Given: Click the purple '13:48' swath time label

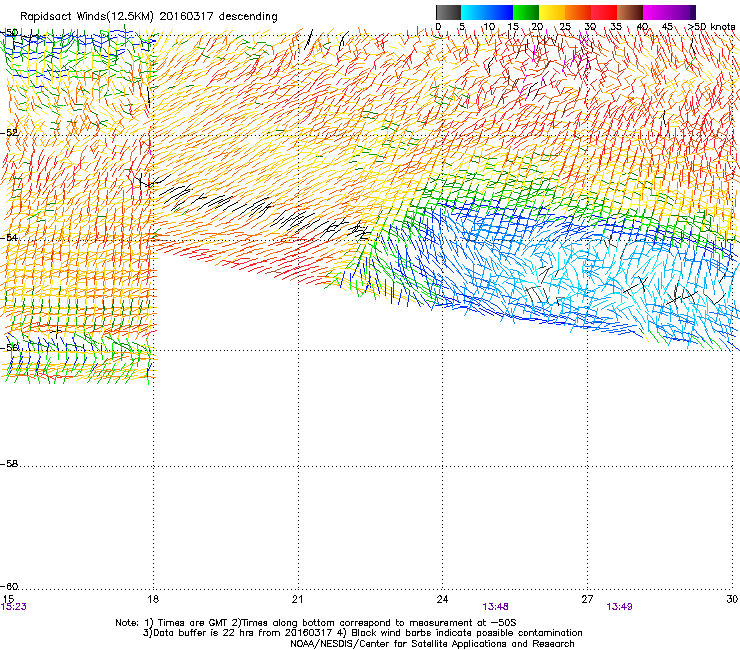Looking at the screenshot, I should tap(496, 607).
